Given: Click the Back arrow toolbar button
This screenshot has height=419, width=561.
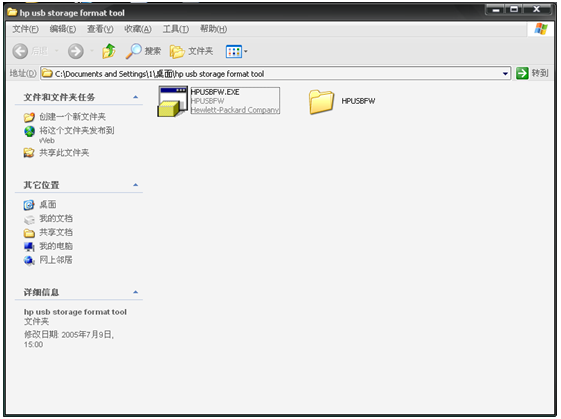Looking at the screenshot, I should (20, 51).
